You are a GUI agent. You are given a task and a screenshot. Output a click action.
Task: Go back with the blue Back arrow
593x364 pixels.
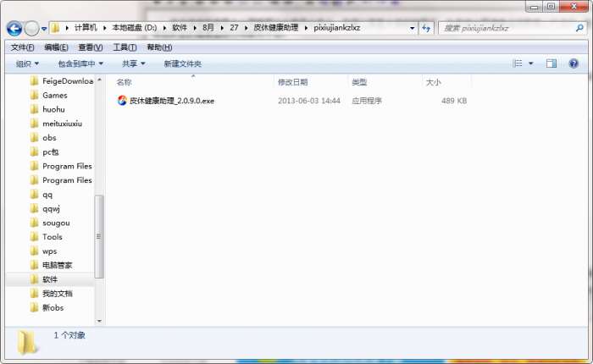point(14,28)
